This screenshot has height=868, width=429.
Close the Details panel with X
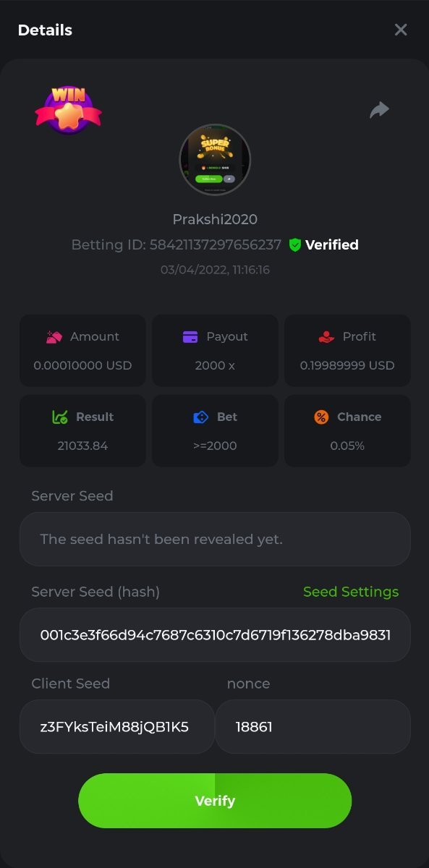pyautogui.click(x=401, y=30)
